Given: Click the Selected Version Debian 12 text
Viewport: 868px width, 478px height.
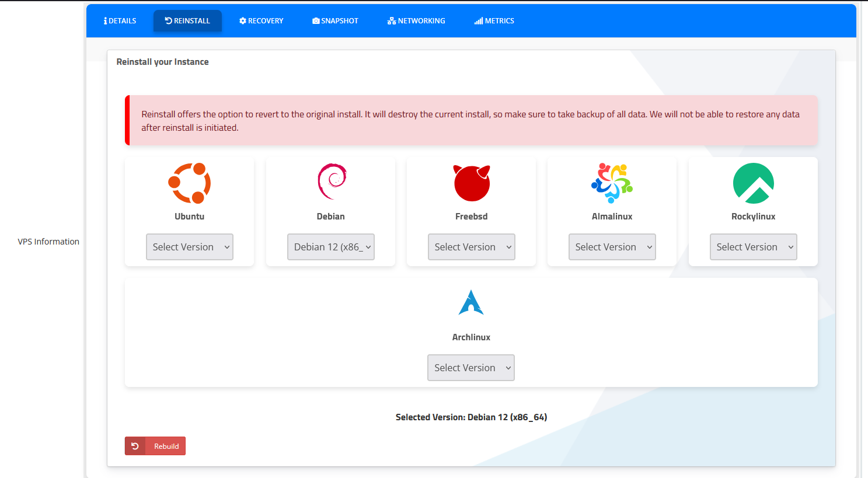Looking at the screenshot, I should coord(472,417).
